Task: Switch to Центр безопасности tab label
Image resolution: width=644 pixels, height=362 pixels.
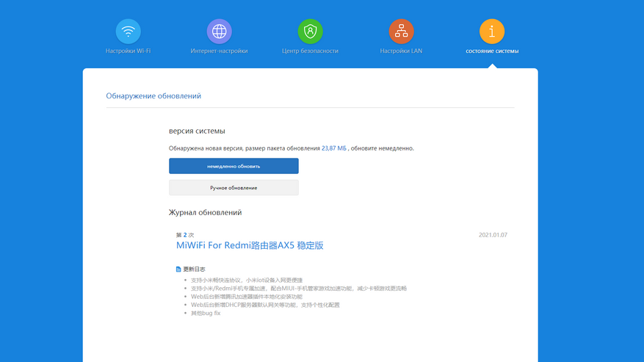Action: 310,51
